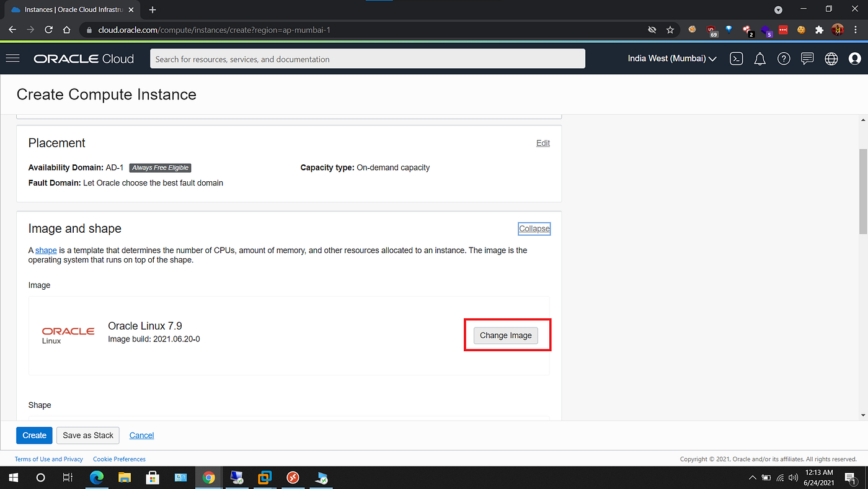Screen dimensions: 868x489
Task: Click the Change Image button
Action: pos(506,335)
